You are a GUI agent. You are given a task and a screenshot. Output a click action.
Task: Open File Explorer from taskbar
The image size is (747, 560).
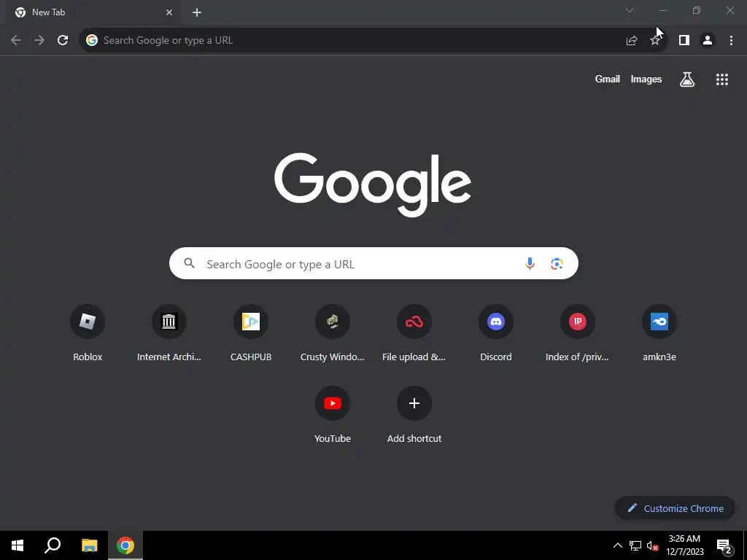click(89, 545)
